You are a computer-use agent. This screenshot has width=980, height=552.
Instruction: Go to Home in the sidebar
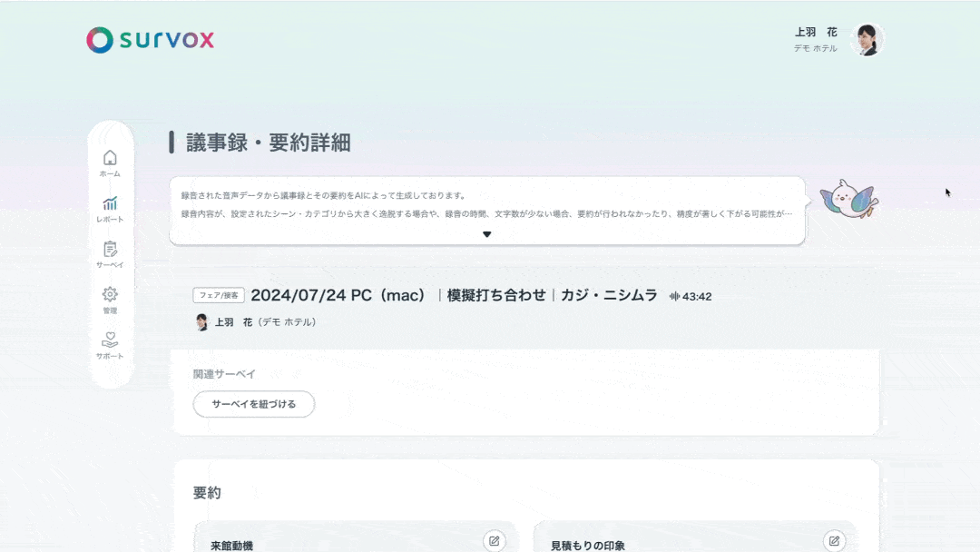click(110, 163)
